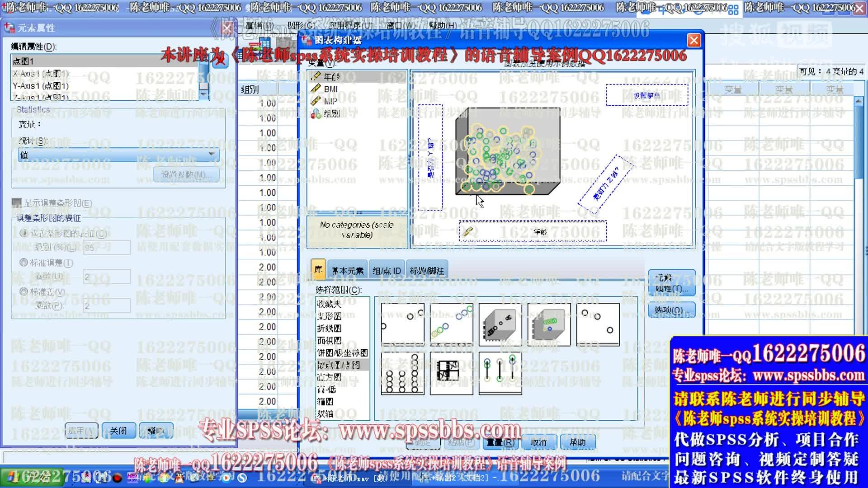Screen dimensions: 868x488
Task: Click the 重置(R) reset button
Action: [x=500, y=442]
